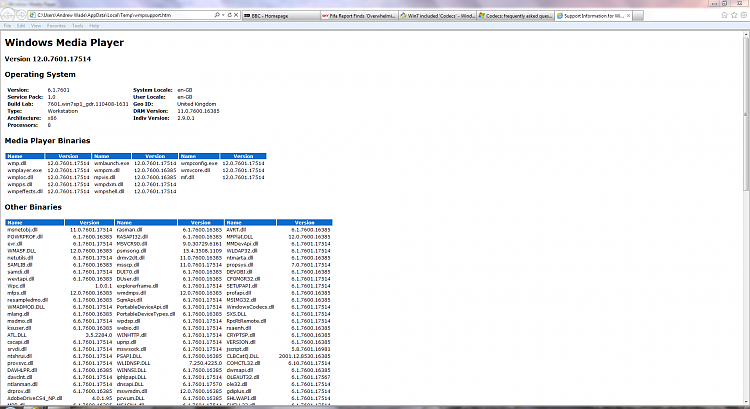The height and width of the screenshot is (409, 750).
Task: Open the File menu
Action: tap(8, 26)
